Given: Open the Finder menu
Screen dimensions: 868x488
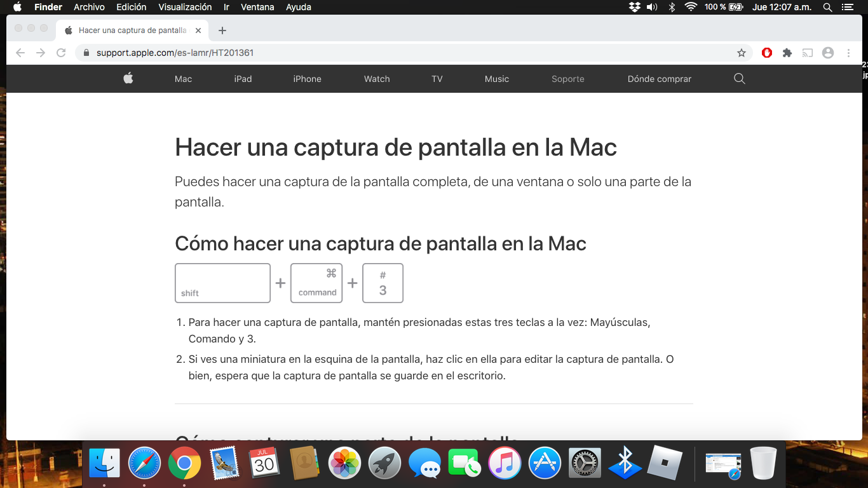Looking at the screenshot, I should [48, 7].
